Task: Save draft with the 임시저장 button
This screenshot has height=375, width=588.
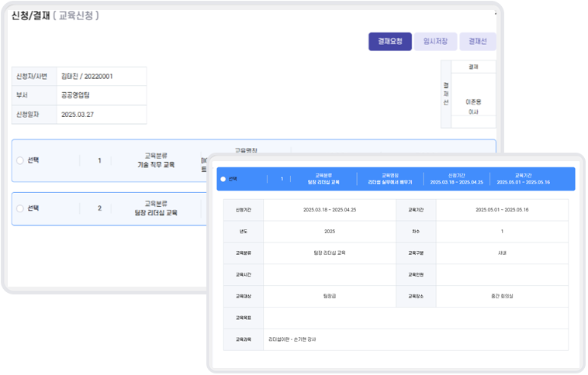Action: tap(434, 42)
